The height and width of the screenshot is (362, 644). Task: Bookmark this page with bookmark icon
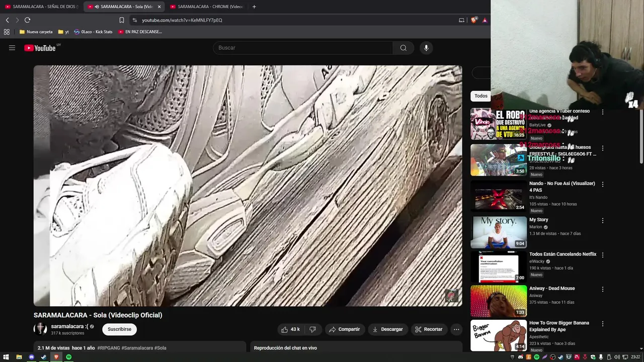click(122, 20)
